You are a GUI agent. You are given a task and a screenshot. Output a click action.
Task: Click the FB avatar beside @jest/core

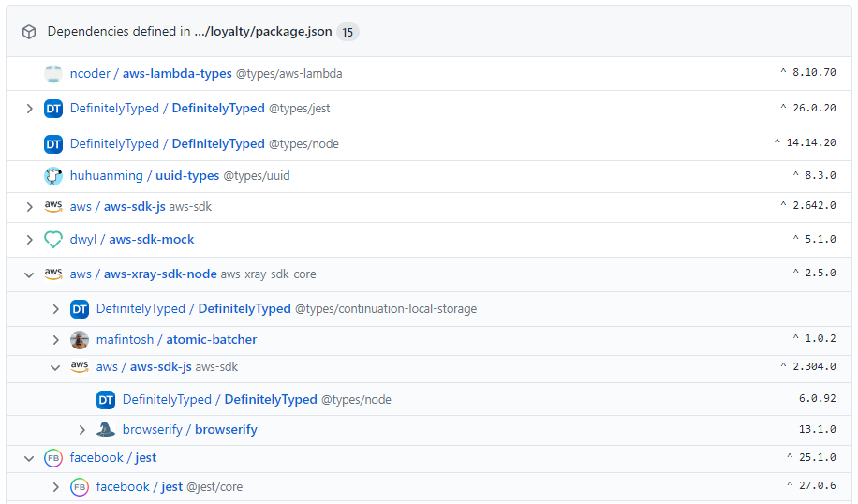coord(80,487)
